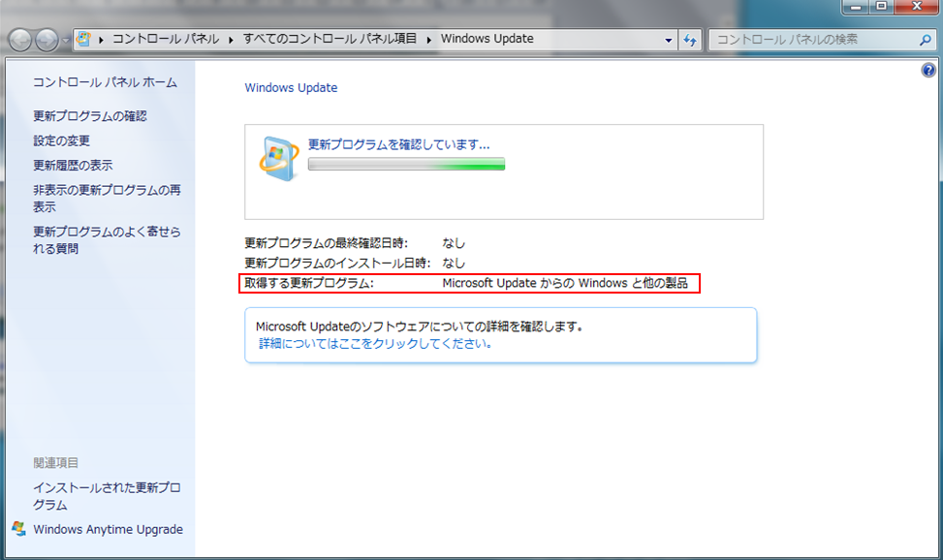Viewport: 943px width, 560px height.
Task: Click 詳細についてはここをクリックしてください link
Action: point(376,343)
